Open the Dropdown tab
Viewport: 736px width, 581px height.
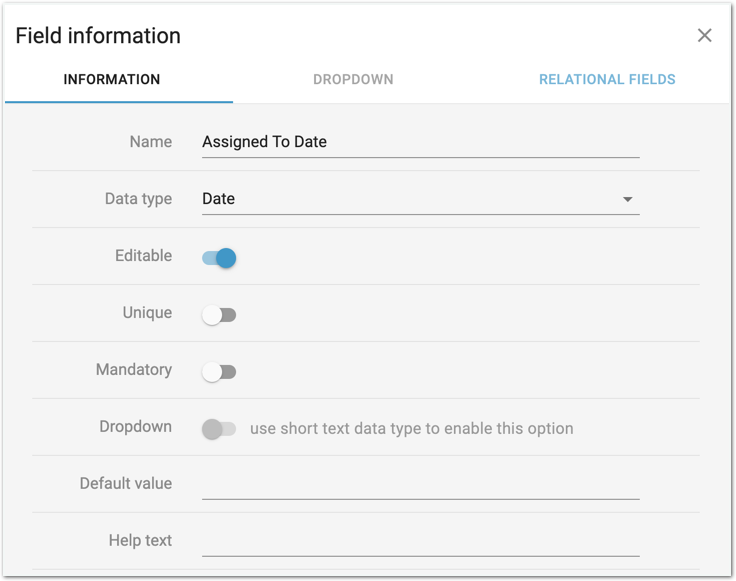353,80
